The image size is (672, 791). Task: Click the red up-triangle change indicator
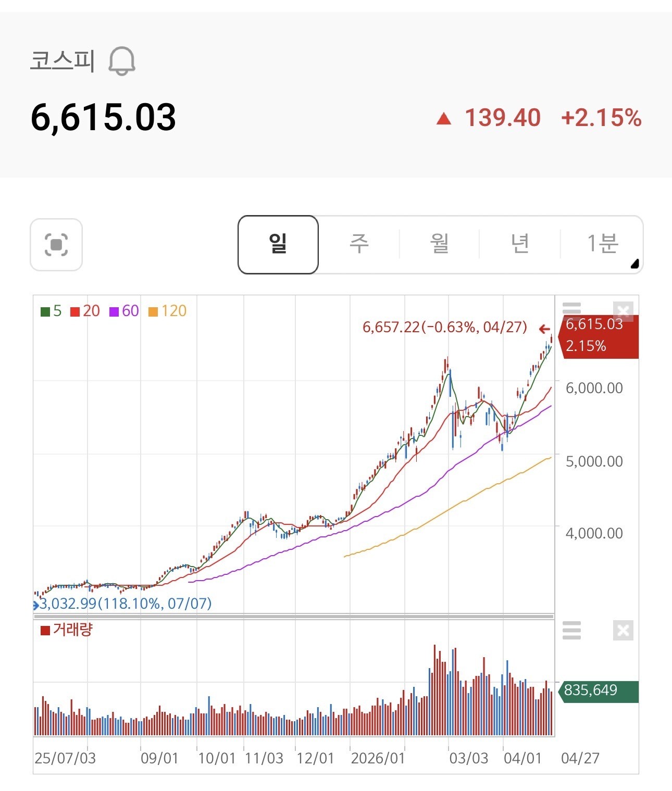(x=444, y=119)
